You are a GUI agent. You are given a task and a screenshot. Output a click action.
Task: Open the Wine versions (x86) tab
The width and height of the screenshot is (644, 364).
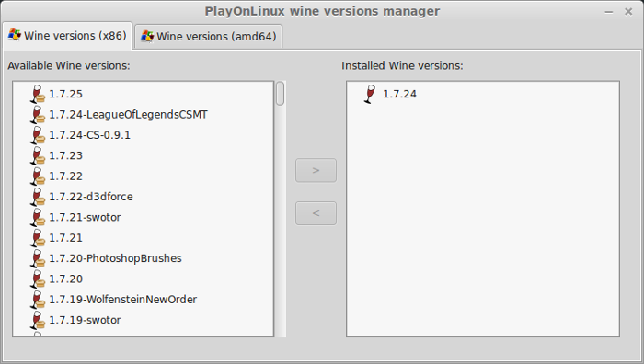point(67,36)
